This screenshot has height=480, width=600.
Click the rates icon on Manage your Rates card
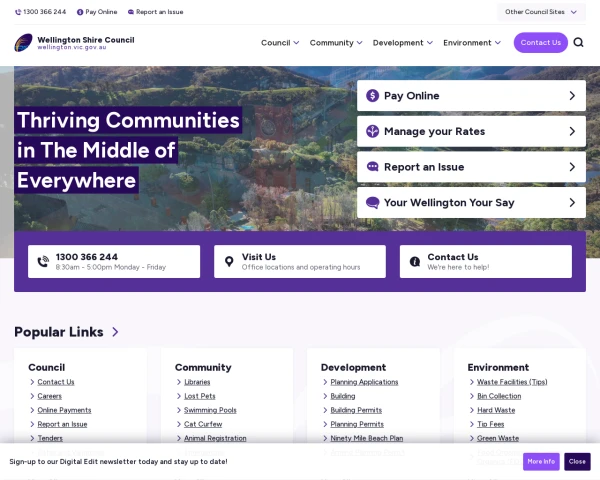[372, 131]
